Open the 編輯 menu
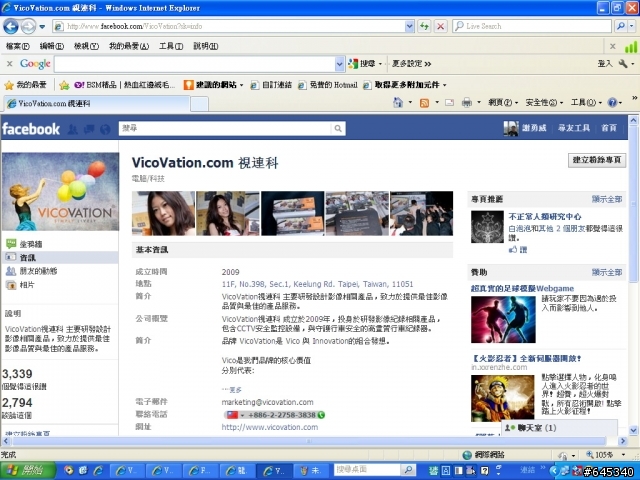The height and width of the screenshot is (480, 640). tap(52, 46)
